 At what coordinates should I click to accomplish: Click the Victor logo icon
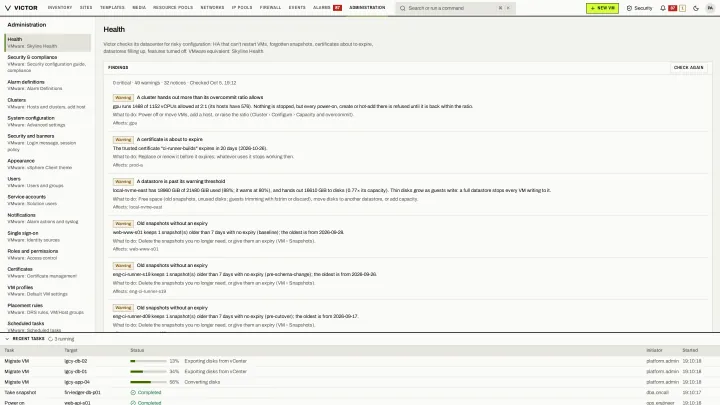(x=8, y=8)
